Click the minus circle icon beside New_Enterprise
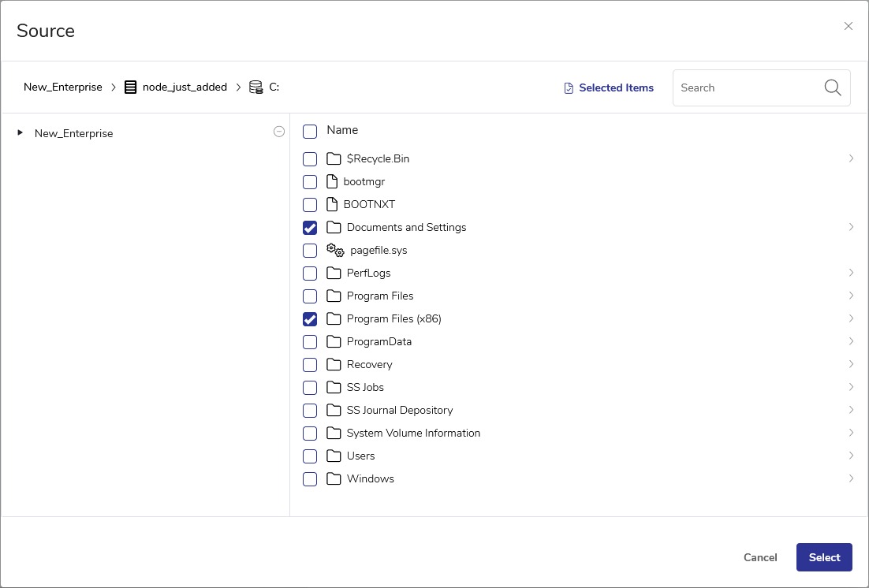 (278, 132)
